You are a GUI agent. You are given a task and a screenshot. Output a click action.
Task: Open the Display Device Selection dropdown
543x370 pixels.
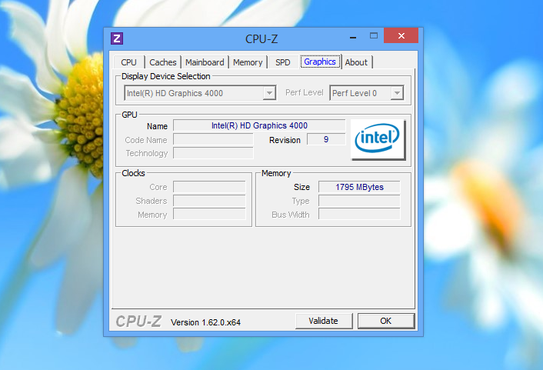point(200,93)
